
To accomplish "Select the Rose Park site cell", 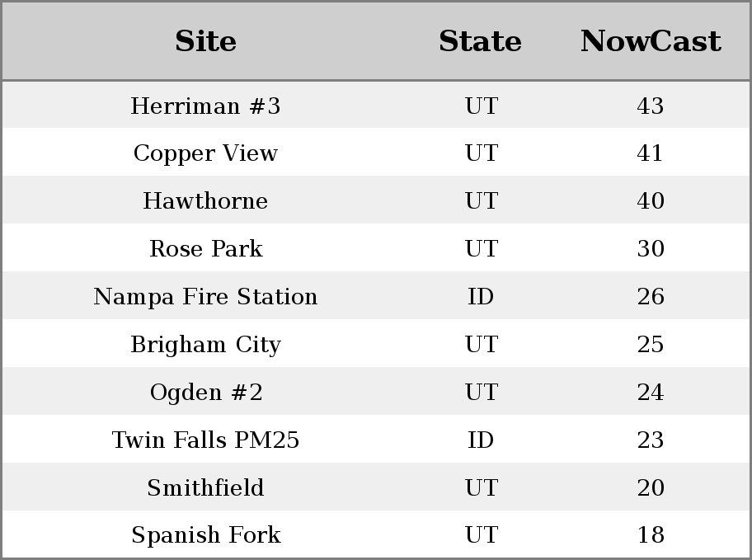I will coord(206,248).
